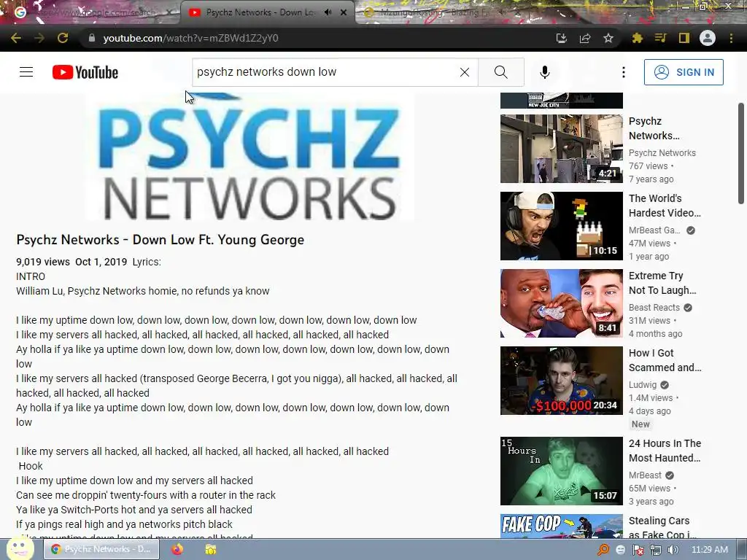Click the Start button smiley on taskbar
Image resolution: width=747 pixels, height=560 pixels.
coord(20,548)
